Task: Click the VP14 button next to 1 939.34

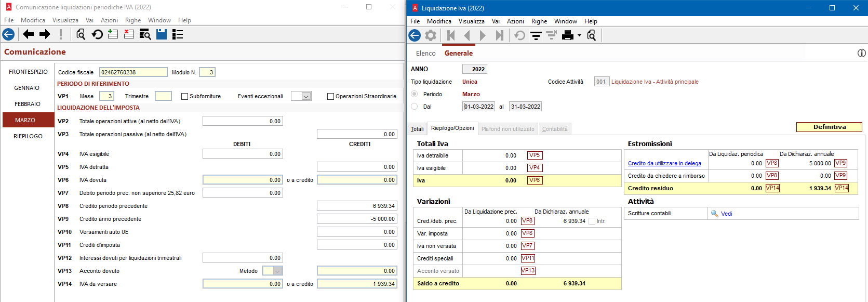Action: [x=842, y=188]
